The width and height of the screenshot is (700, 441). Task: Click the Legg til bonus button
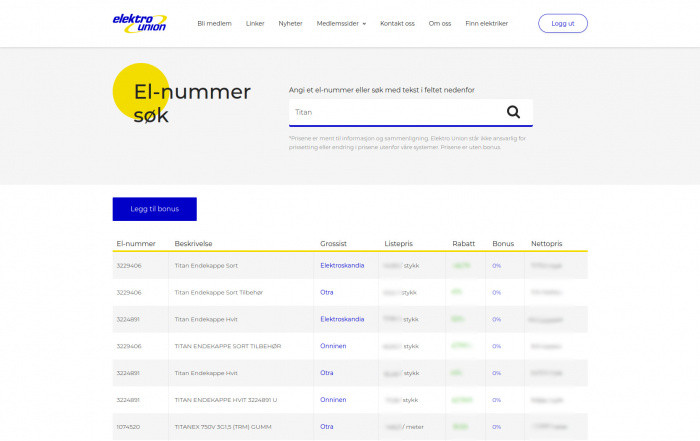154,209
